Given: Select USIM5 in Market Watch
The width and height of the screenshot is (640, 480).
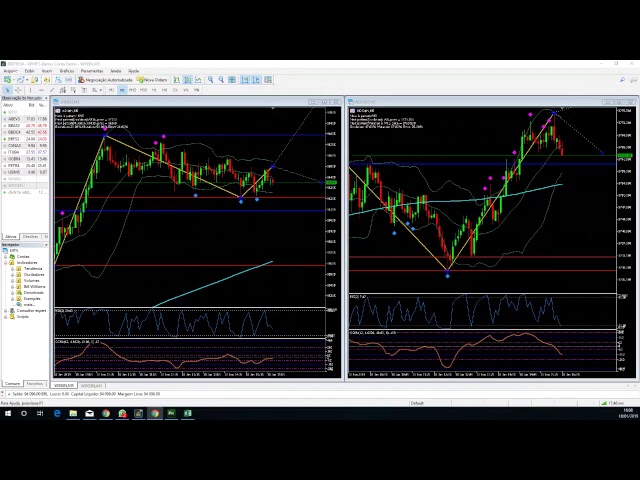Looking at the screenshot, I should 24,172.
